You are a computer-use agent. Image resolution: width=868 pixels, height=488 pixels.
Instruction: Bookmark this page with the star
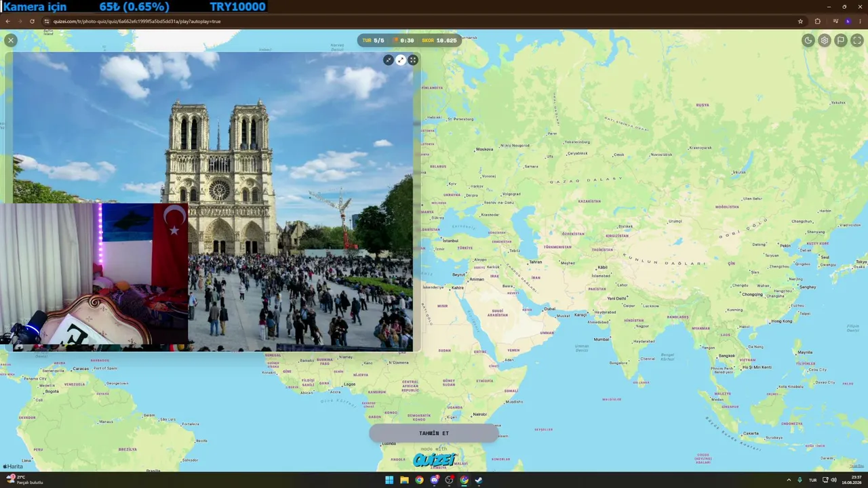pyautogui.click(x=800, y=21)
